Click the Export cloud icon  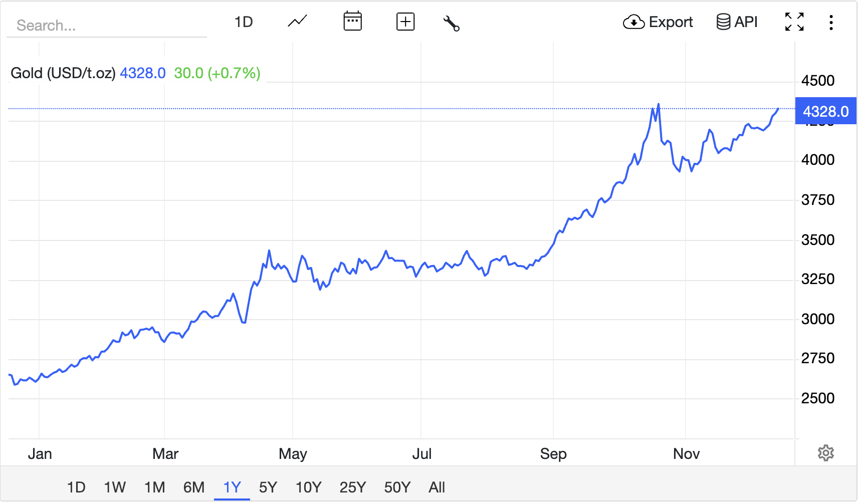633,22
